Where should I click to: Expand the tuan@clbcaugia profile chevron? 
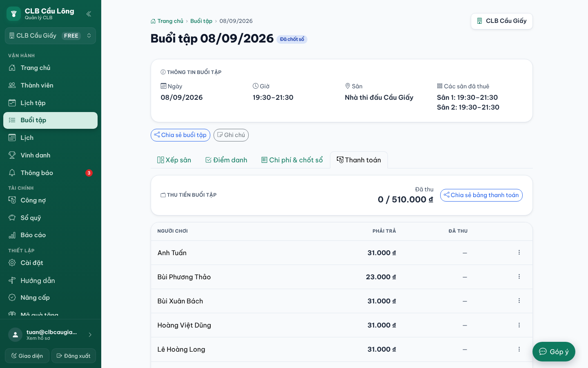point(90,335)
